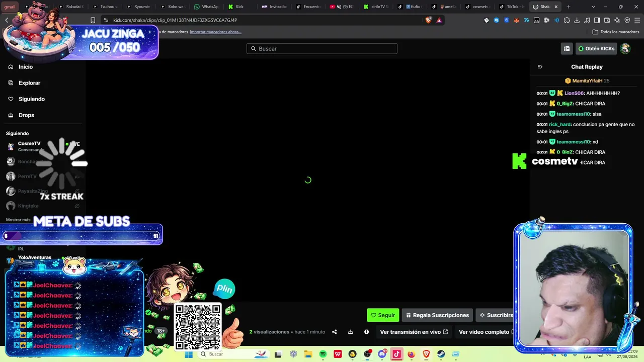Open Steam from the taskbar
The height and width of the screenshot is (362, 644).
click(441, 354)
